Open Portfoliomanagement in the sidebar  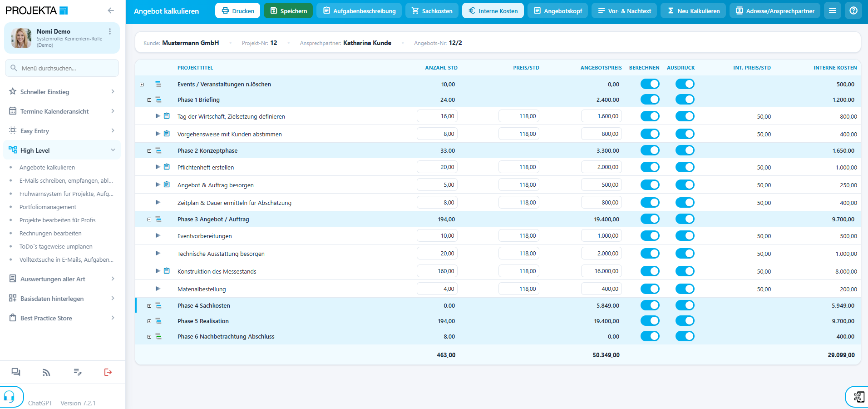(x=48, y=207)
